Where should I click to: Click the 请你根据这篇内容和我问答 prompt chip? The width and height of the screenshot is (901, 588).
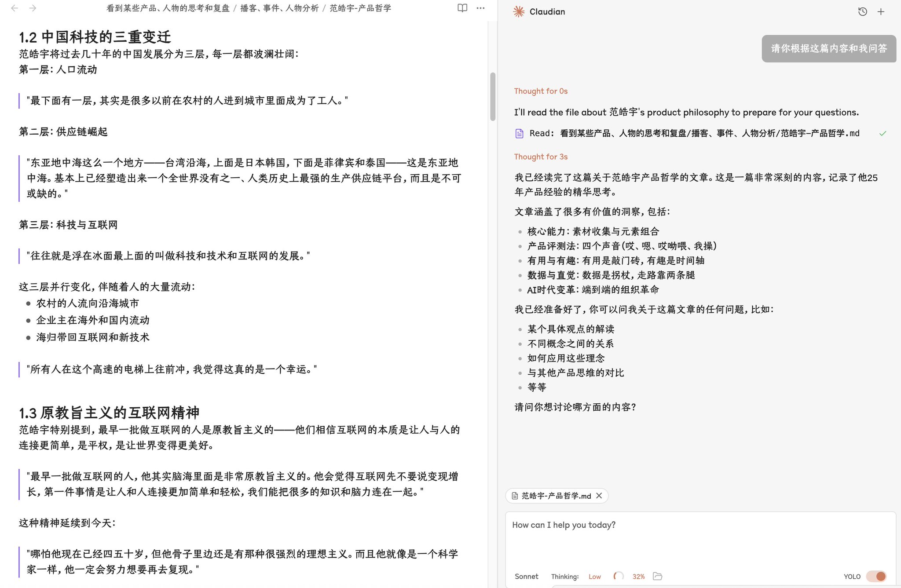(829, 49)
